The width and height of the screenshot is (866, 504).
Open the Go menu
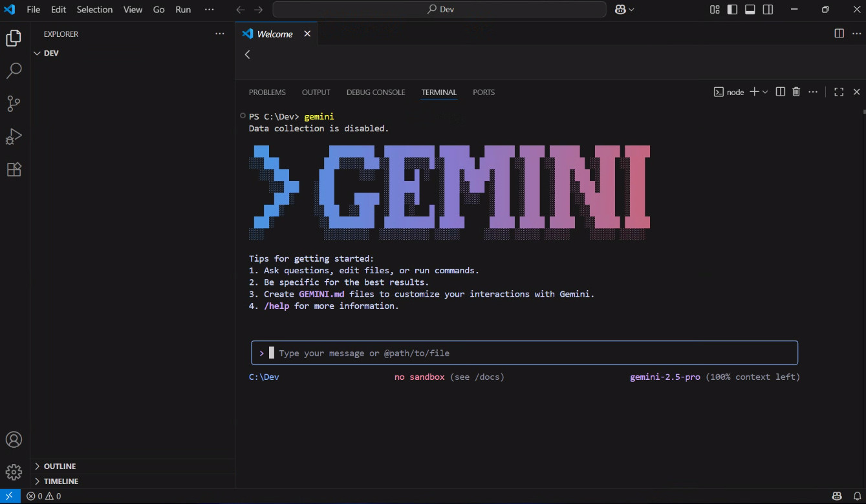(x=159, y=10)
